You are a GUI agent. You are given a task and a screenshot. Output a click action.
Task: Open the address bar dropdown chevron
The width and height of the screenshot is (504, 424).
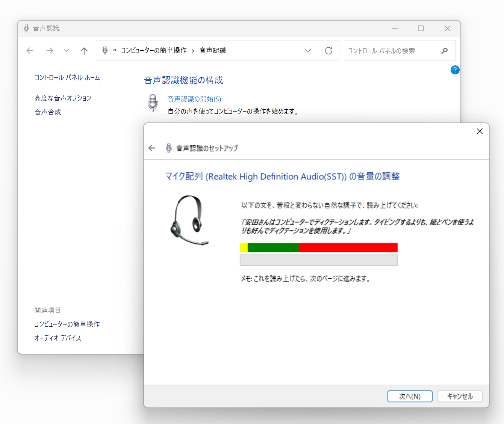point(308,50)
